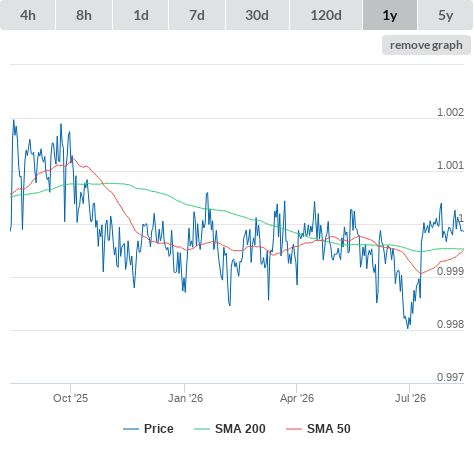Screen dimensions: 474x455
Task: Switch chart to 30d range
Action: point(257,15)
